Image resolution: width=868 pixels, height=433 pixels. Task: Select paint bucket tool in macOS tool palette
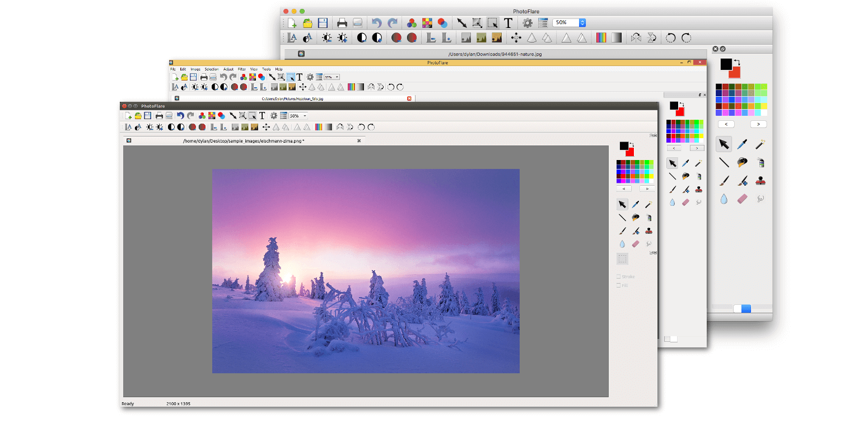[x=742, y=163]
